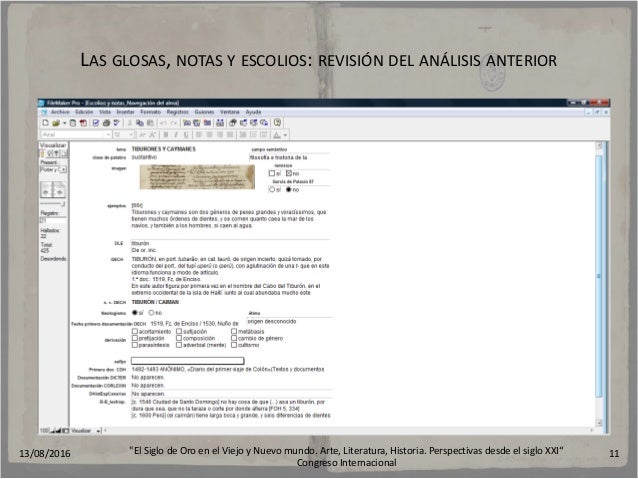Open the text color dropdown arrow
This screenshot has width=638, height=479.
coord(286,135)
